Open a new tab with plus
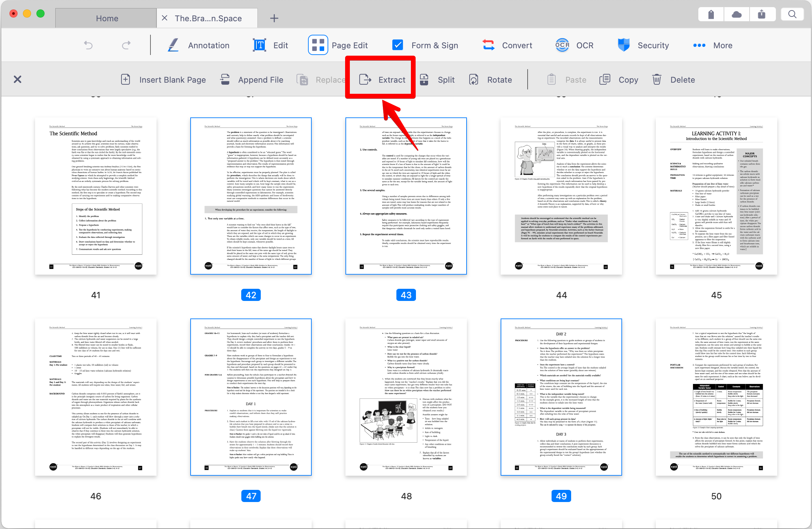812x529 pixels. pos(274,19)
